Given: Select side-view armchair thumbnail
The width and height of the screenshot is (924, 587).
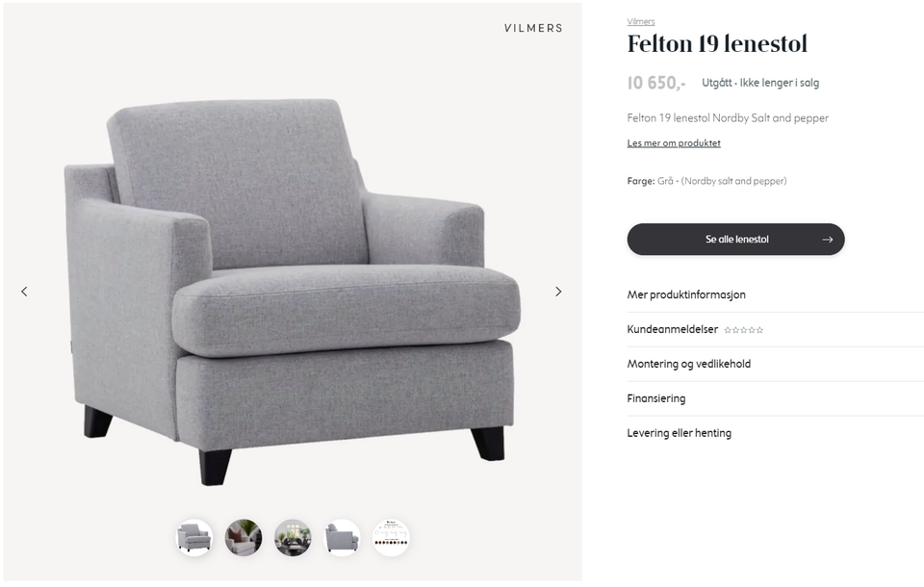Looking at the screenshot, I should 342,537.
